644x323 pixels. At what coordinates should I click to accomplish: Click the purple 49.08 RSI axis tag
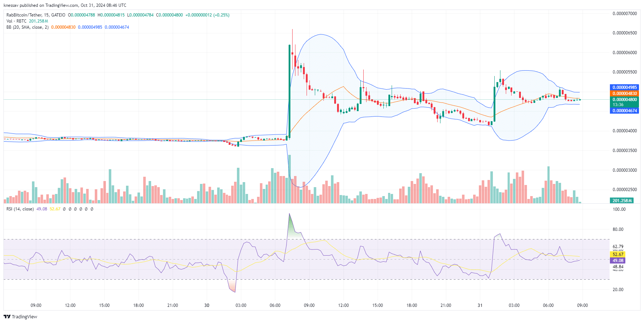coord(618,261)
